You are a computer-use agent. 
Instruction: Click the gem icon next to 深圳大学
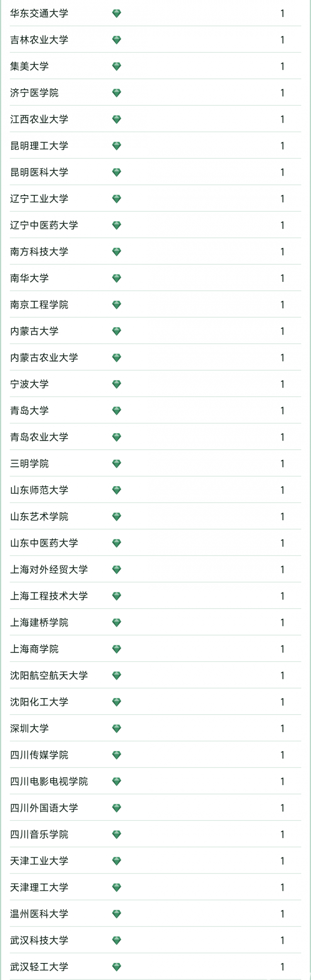point(117,728)
